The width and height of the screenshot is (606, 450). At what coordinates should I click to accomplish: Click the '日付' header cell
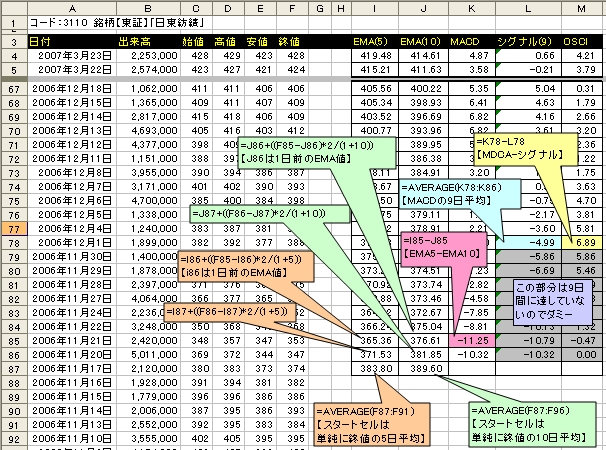(72, 42)
